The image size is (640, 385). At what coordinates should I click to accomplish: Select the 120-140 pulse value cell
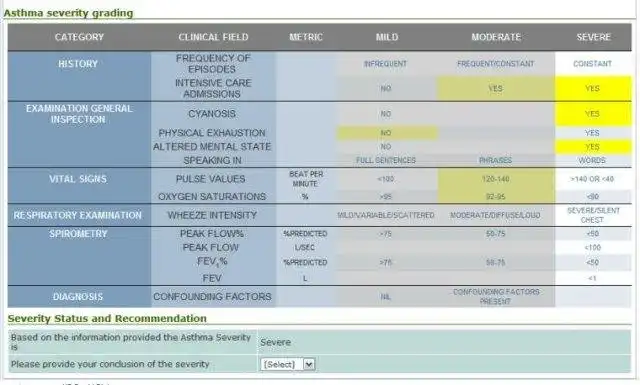496,179
